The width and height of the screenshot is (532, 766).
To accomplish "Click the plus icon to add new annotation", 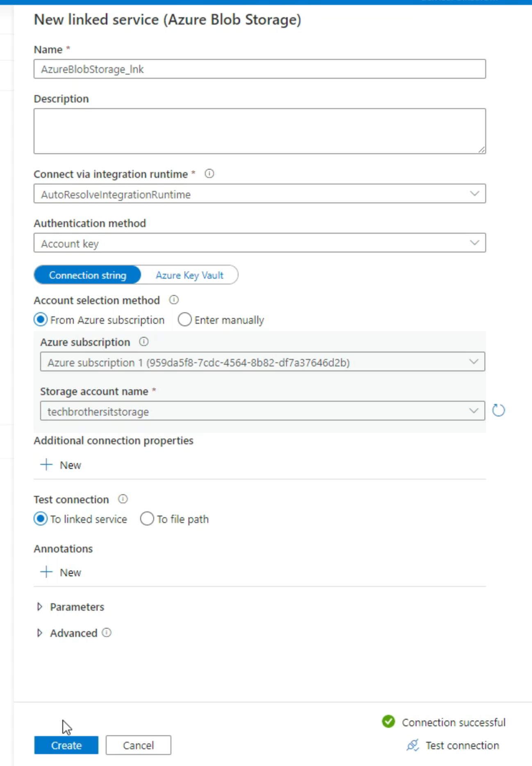I will click(46, 572).
